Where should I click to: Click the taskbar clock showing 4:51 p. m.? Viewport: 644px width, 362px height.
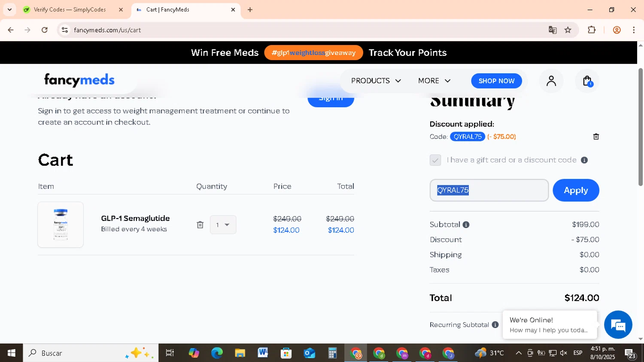pyautogui.click(x=603, y=353)
